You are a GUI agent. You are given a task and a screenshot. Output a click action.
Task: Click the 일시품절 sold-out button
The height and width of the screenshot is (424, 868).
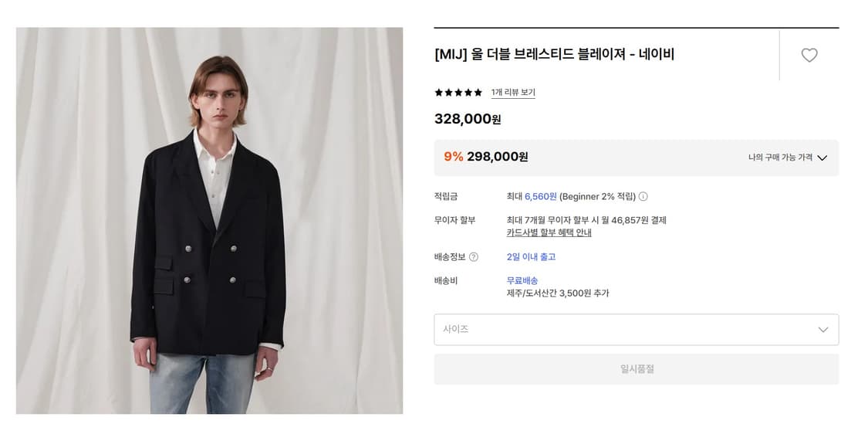point(636,369)
